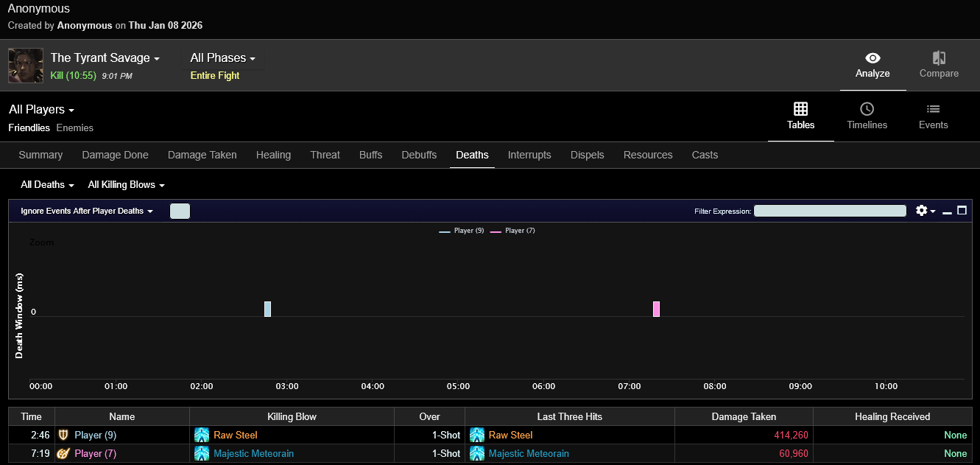Open the All Players dropdown
The height and width of the screenshot is (465, 980).
coord(41,109)
